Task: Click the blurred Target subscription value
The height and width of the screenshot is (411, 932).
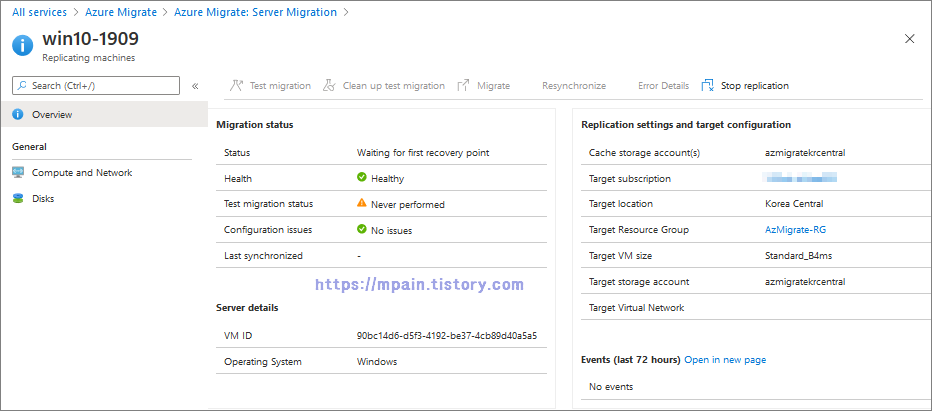Action: [799, 177]
